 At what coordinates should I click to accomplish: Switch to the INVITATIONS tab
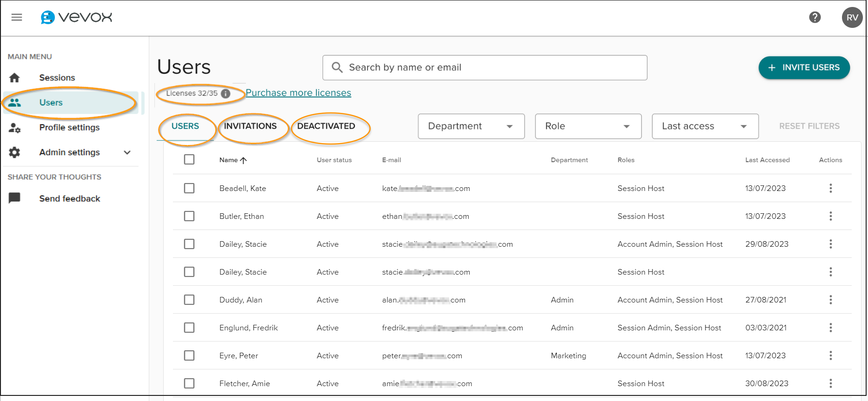click(250, 126)
